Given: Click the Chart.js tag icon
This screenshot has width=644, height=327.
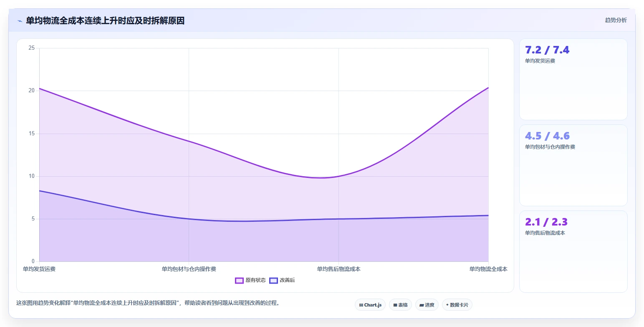Looking at the screenshot, I should (361, 305).
